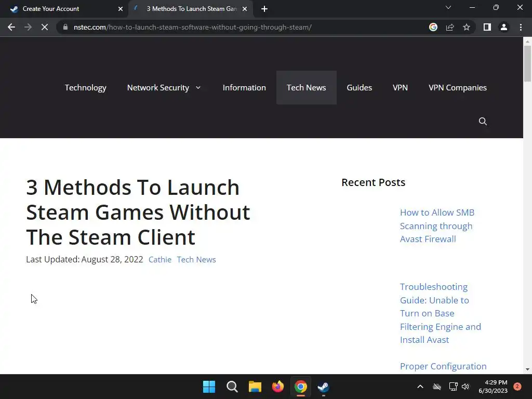Open Proper Configuration post link
The image size is (532, 399).
(443, 366)
